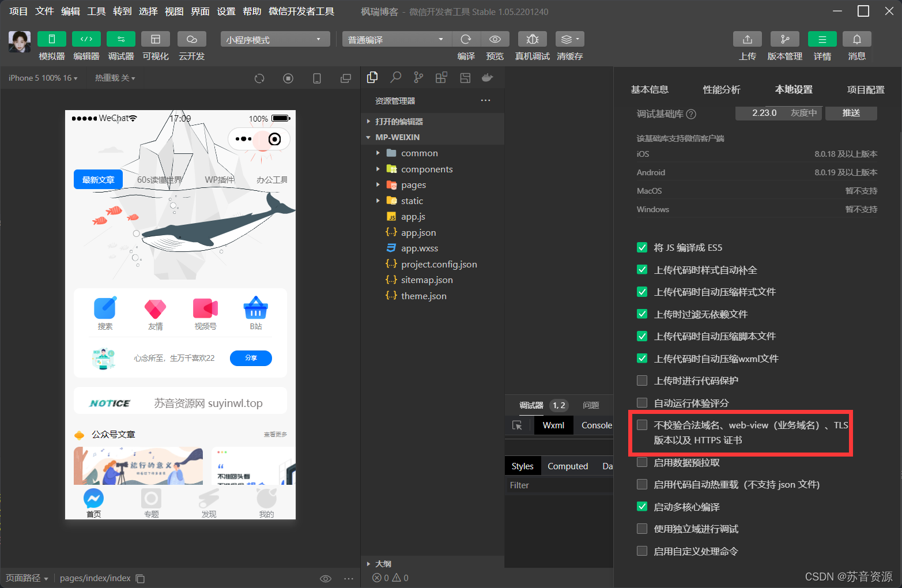This screenshot has height=588, width=902.
Task: Open the messages bell icon
Action: (857, 39)
